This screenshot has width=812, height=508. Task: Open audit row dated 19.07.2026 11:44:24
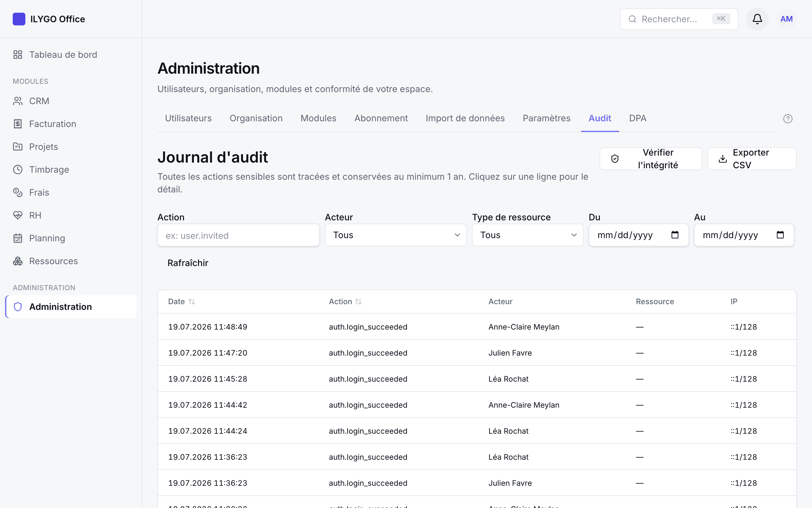click(x=477, y=431)
